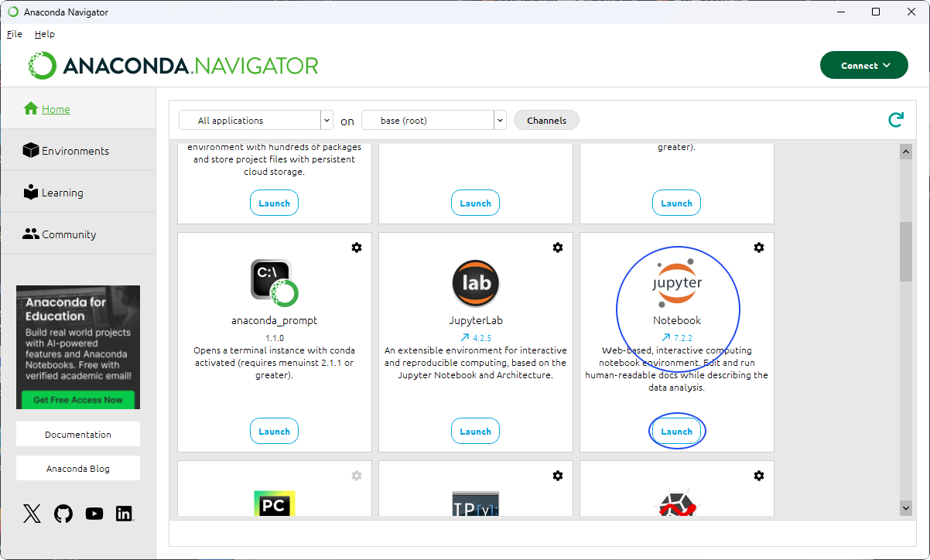930x560 pixels.
Task: Open settings gear on Jupyter Notebook card
Action: pyautogui.click(x=759, y=248)
